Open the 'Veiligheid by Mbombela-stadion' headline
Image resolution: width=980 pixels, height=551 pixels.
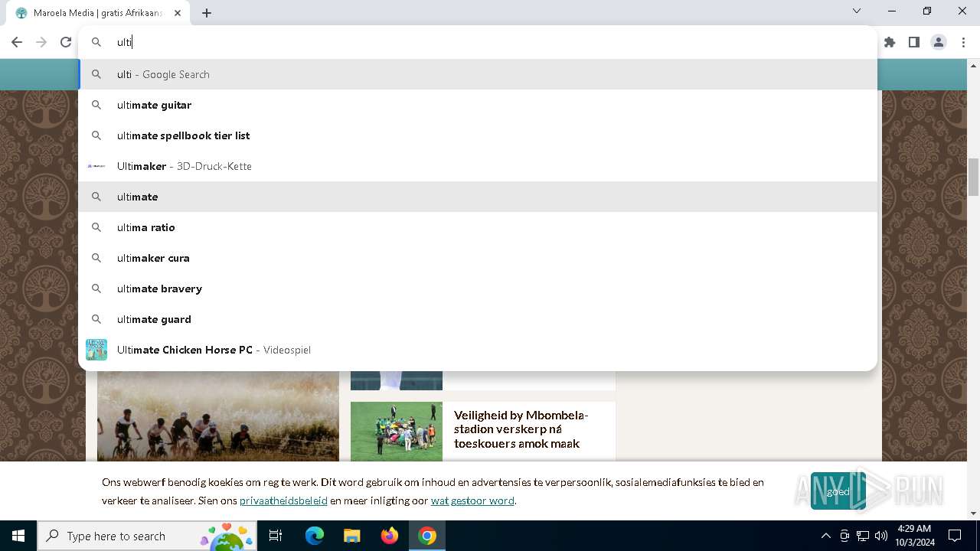[x=521, y=429]
